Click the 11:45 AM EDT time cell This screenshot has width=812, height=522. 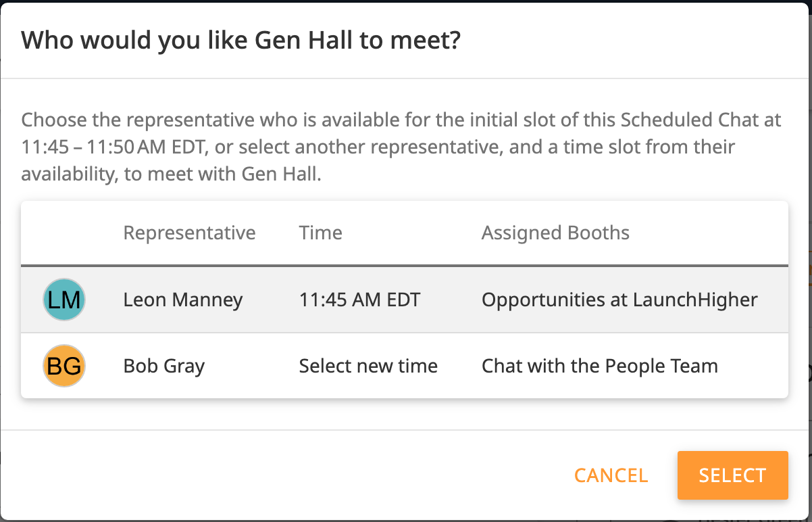click(359, 300)
